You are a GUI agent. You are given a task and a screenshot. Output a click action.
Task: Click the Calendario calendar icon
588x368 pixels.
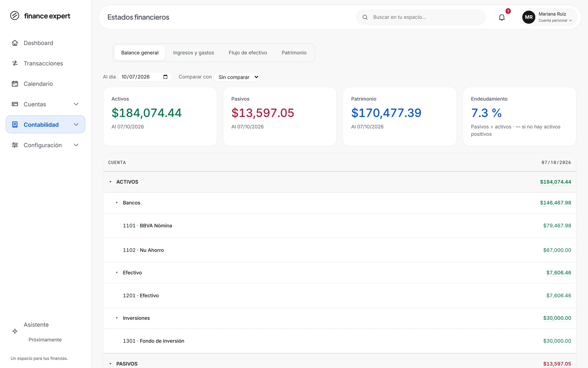[x=15, y=84]
